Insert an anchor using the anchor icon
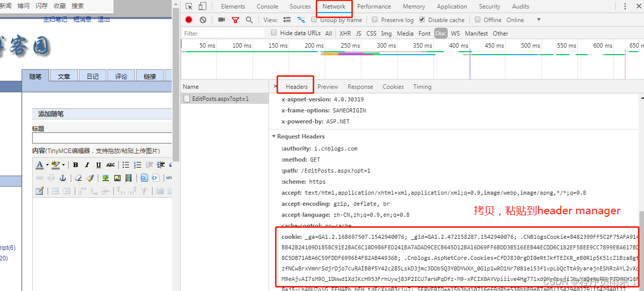 [x=63, y=178]
